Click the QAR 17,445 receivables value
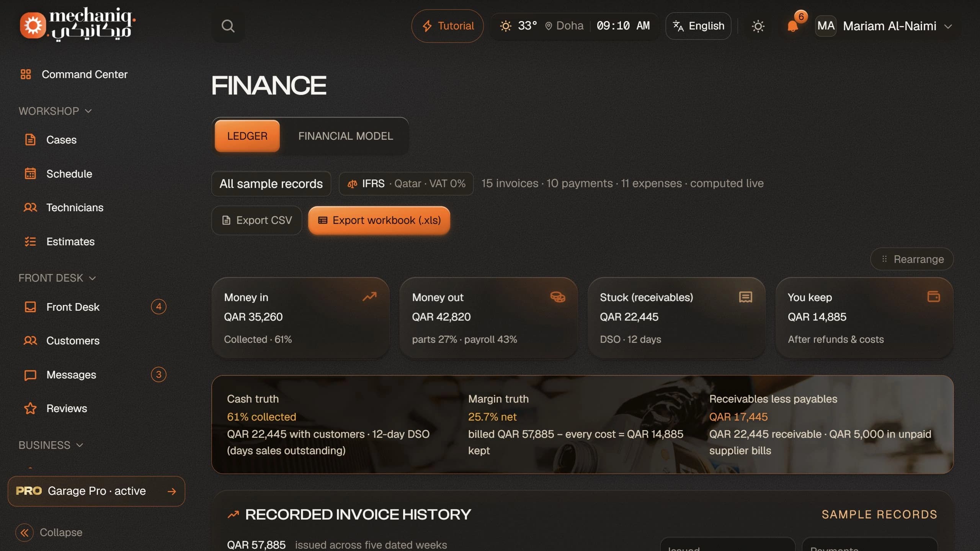The height and width of the screenshot is (551, 980). (738, 417)
